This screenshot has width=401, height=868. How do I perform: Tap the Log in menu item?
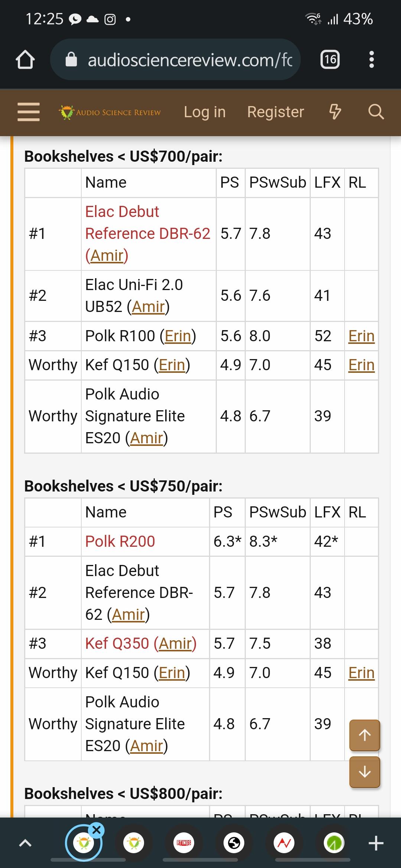tap(205, 112)
